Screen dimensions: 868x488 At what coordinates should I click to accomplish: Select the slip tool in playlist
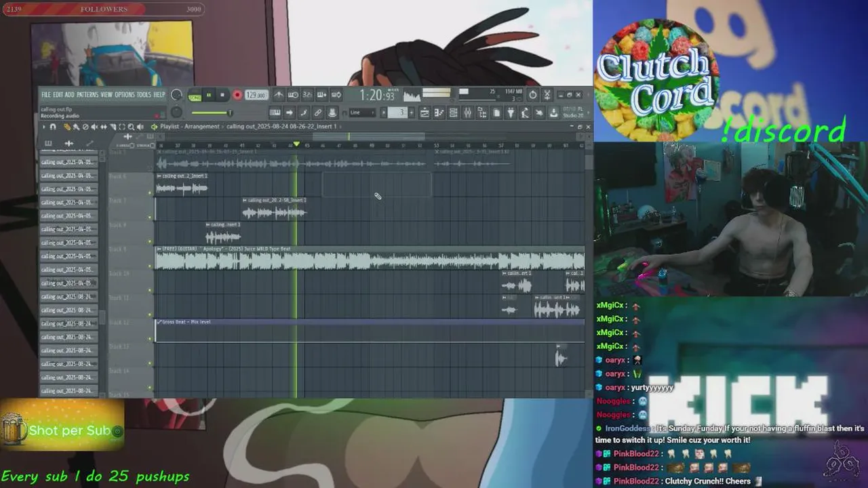104,127
